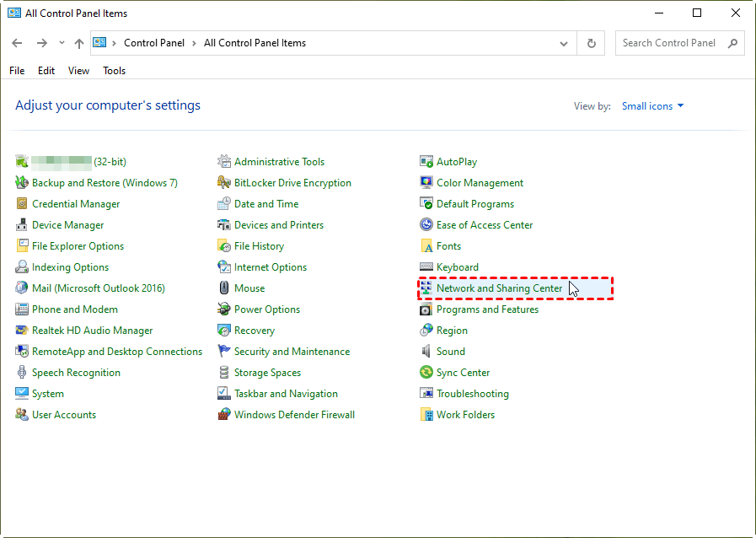Viewport: 756px width, 538px height.
Task: Click the BitLocker Drive Encryption icon
Action: [x=224, y=183]
